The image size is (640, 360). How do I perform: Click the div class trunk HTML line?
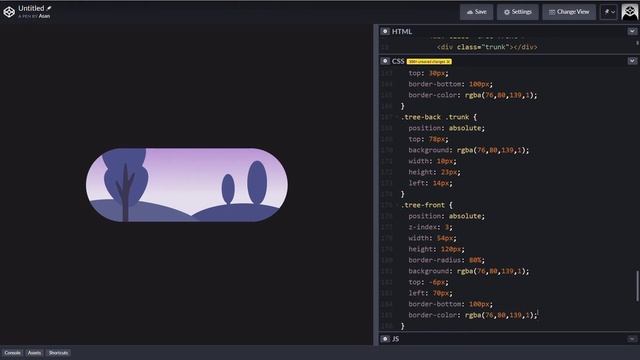click(x=487, y=47)
